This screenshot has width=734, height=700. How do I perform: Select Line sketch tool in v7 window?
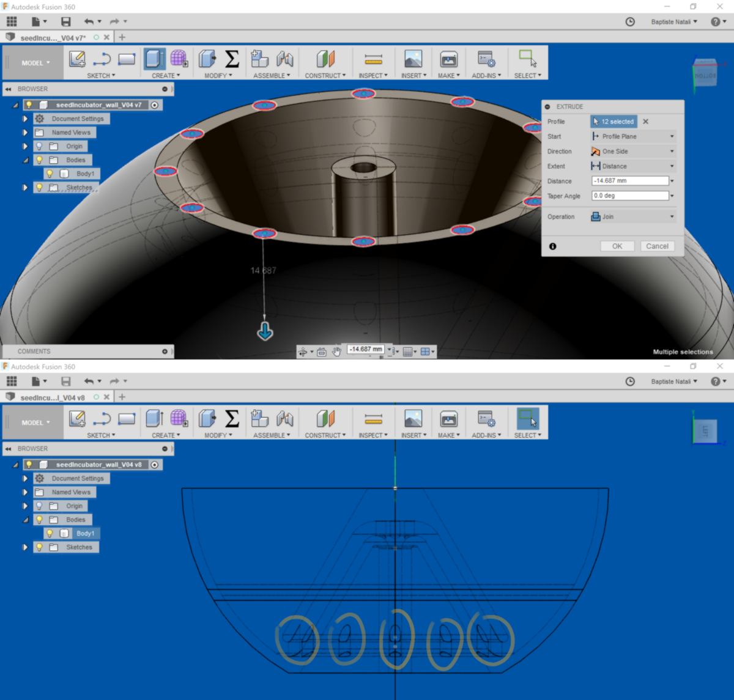click(x=102, y=59)
